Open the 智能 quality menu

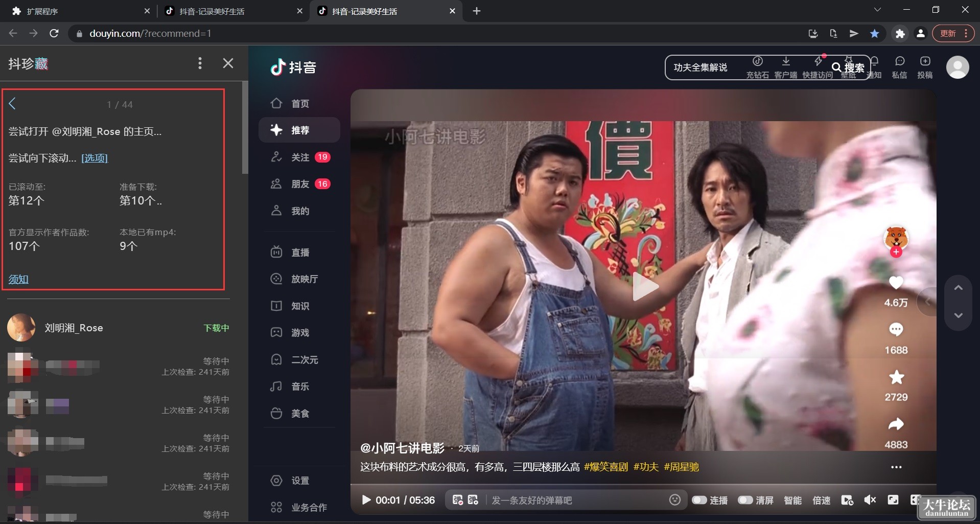[x=792, y=500]
